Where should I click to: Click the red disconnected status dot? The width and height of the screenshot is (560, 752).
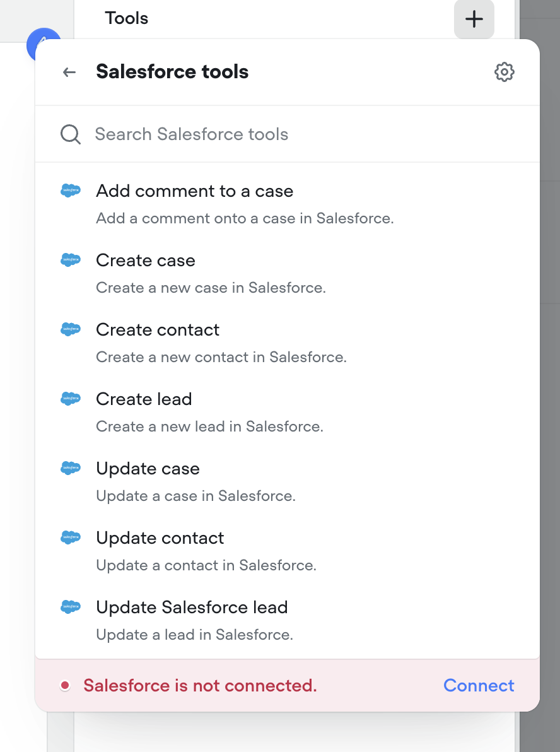click(x=65, y=685)
